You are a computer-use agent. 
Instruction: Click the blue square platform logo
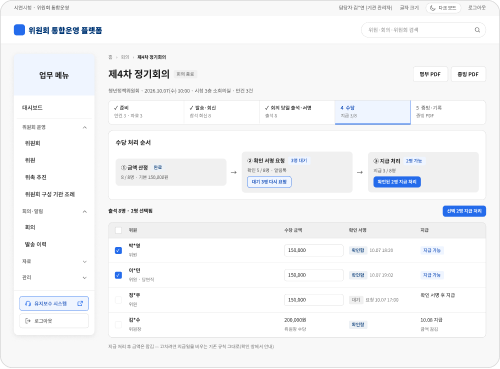coord(19,30)
